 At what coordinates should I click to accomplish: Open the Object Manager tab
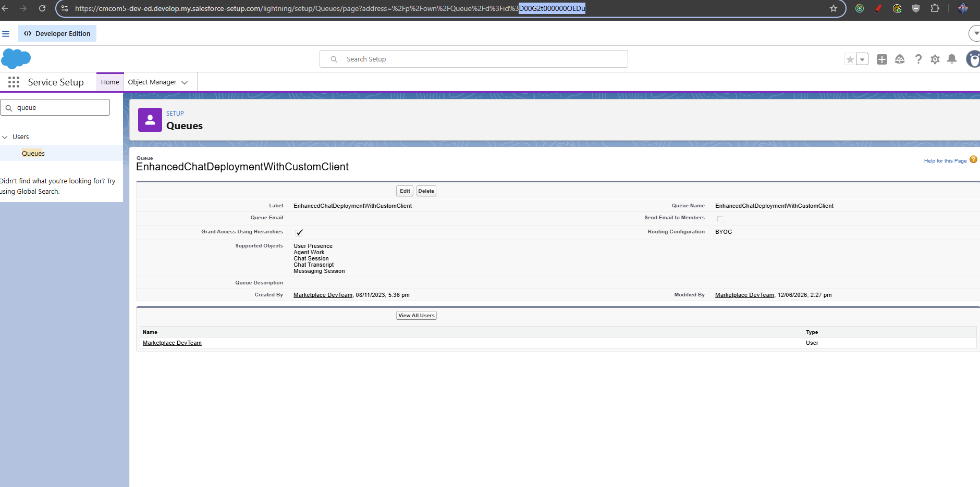click(x=152, y=82)
